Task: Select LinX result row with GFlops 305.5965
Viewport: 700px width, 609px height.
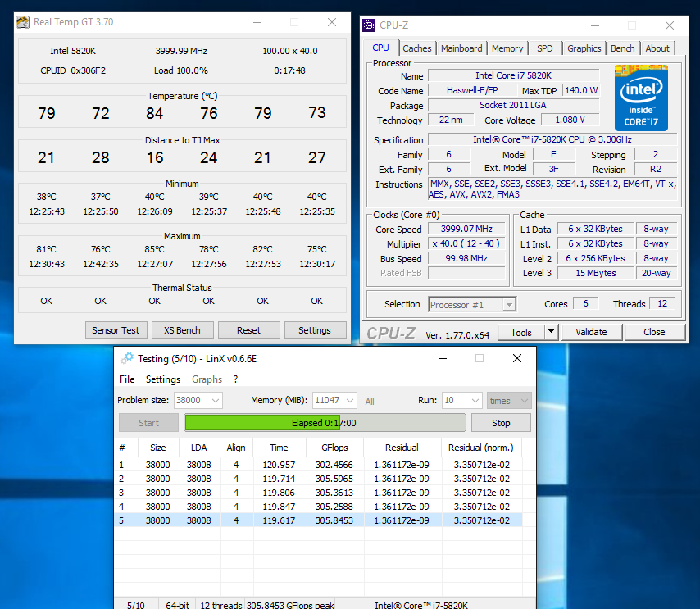Action: [318, 479]
